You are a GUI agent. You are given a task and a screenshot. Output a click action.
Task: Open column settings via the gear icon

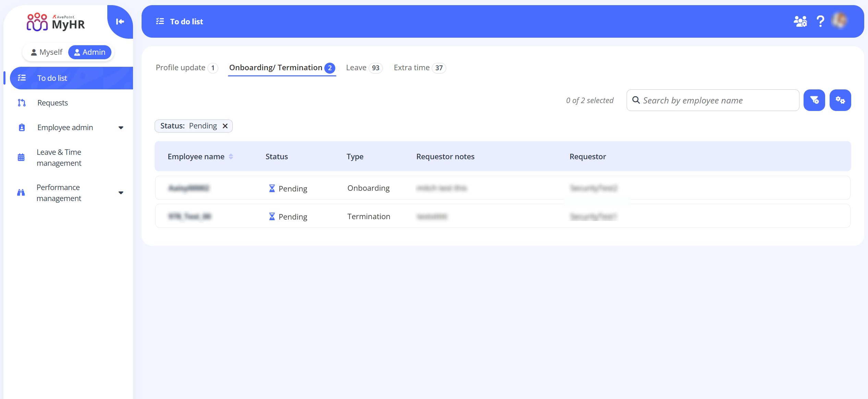coord(840,100)
